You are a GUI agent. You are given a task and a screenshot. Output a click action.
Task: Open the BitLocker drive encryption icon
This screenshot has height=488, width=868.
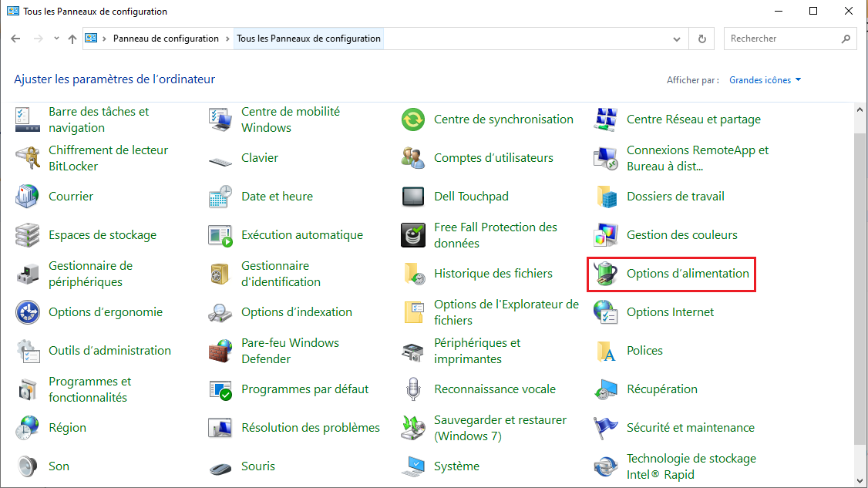pyautogui.click(x=27, y=158)
